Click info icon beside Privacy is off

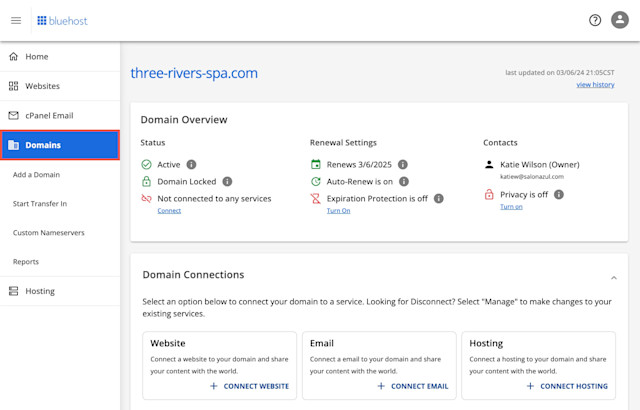(x=559, y=195)
